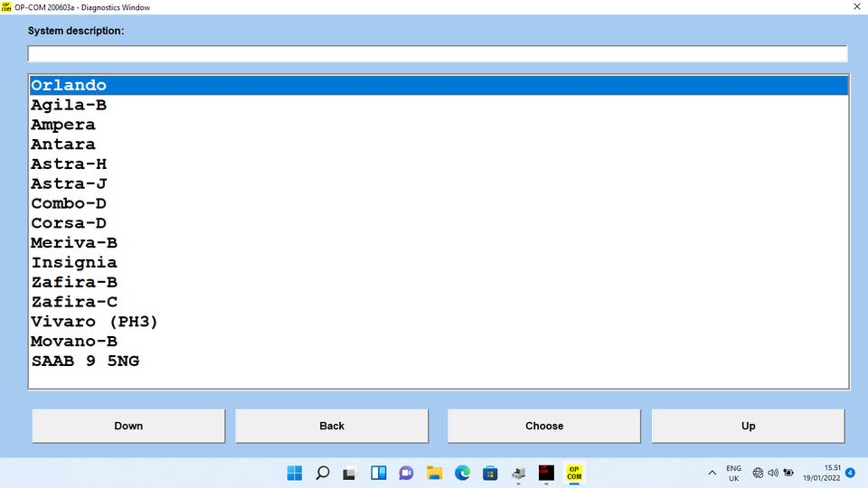Click the Back button
868x488 pixels.
332,426
